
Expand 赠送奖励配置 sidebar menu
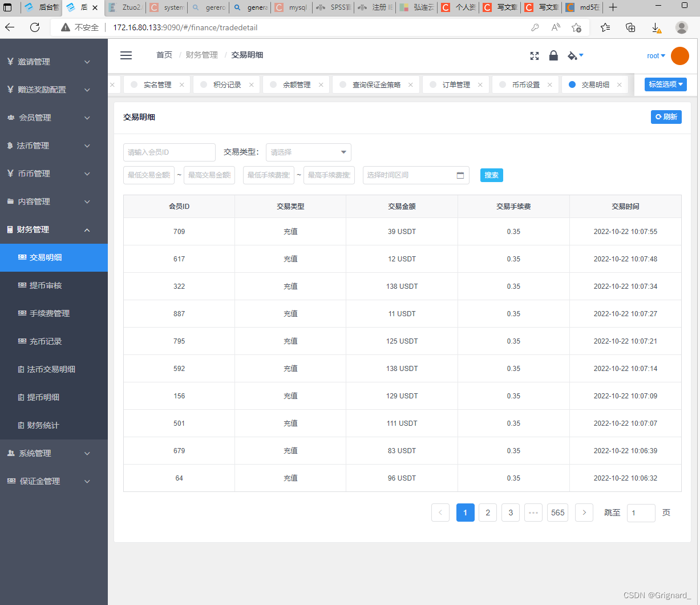[54, 90]
